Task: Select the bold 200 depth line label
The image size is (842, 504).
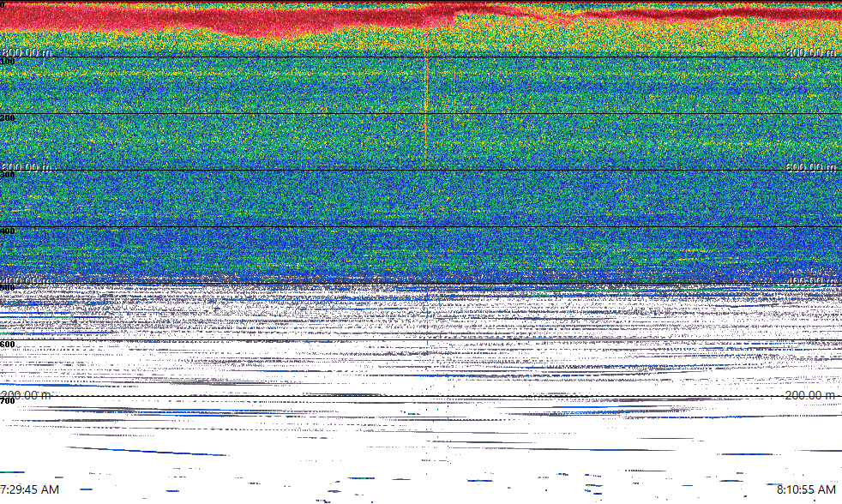Action: click(8, 118)
